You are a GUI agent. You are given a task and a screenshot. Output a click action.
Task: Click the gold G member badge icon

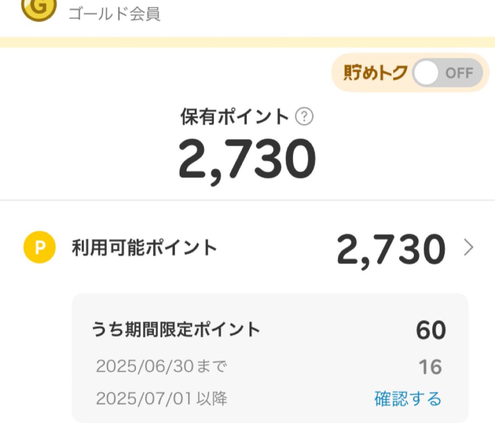[38, 8]
